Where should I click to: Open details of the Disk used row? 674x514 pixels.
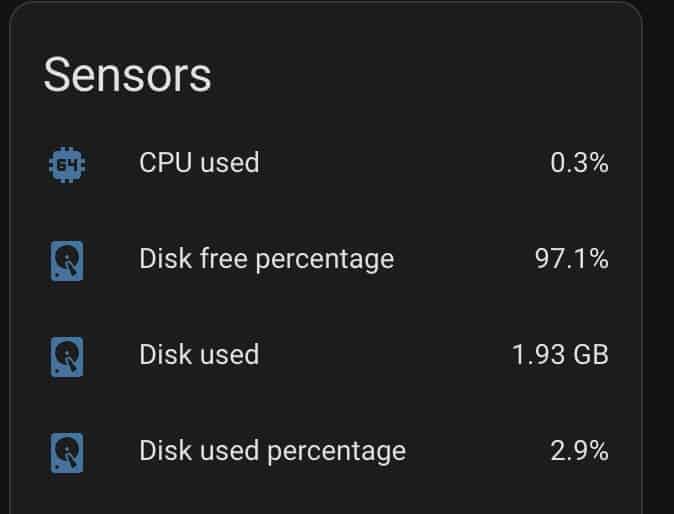(326, 356)
